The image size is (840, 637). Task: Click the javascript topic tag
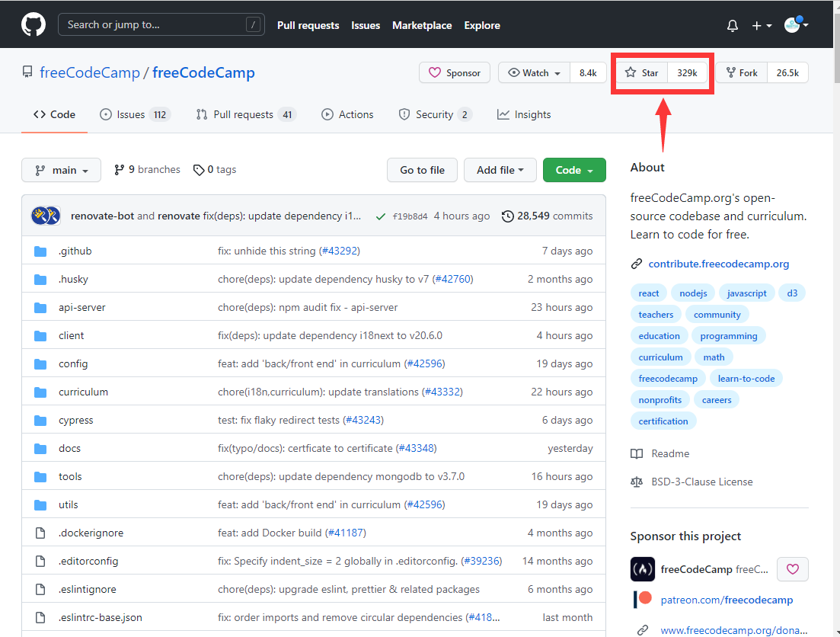(x=747, y=293)
